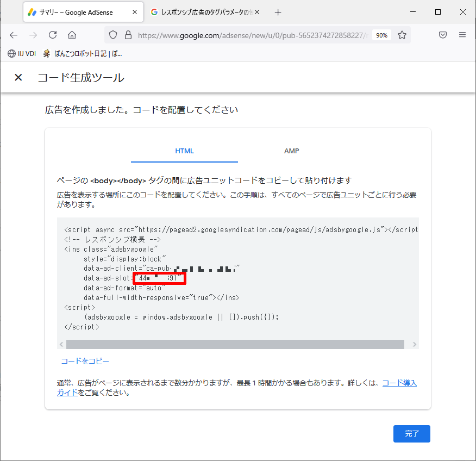The image size is (476, 461).
Task: Open a new browser tab
Action: coord(278,12)
